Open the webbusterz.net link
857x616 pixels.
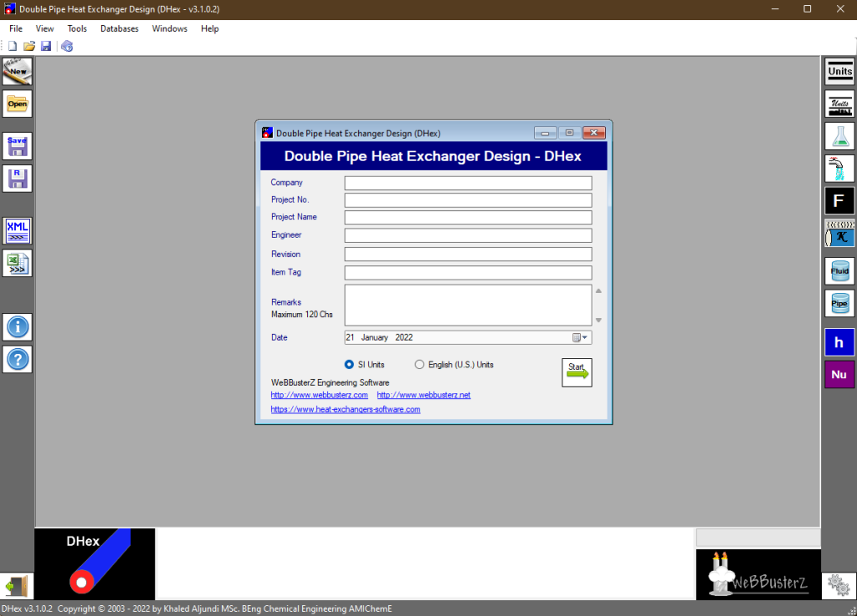[423, 395]
